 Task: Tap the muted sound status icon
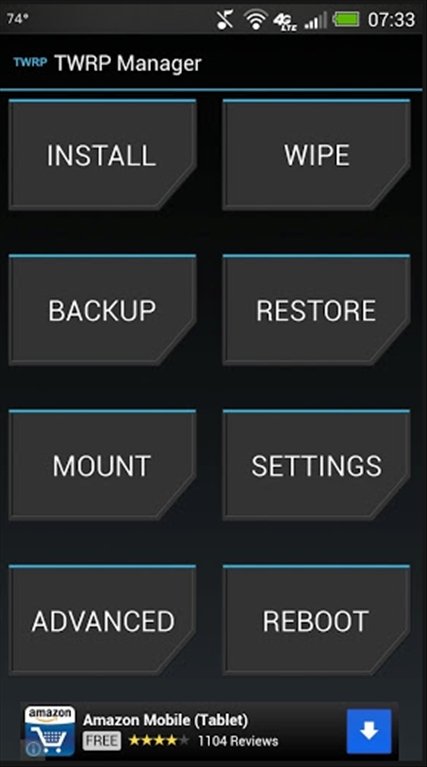[225, 20]
